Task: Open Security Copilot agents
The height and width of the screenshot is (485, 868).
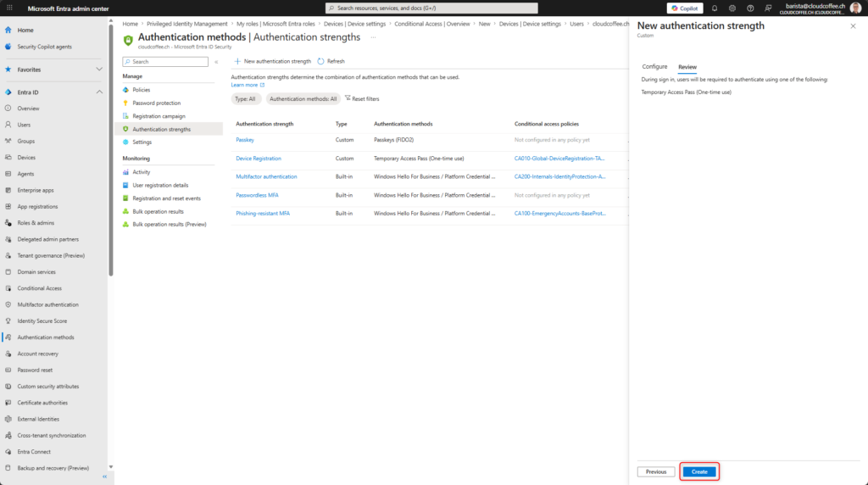Action: coord(44,47)
